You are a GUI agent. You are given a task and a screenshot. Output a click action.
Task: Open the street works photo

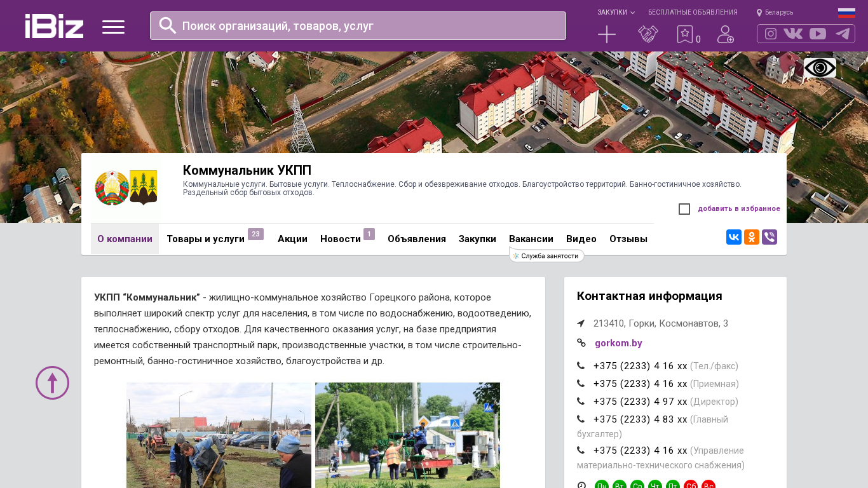coord(407,435)
